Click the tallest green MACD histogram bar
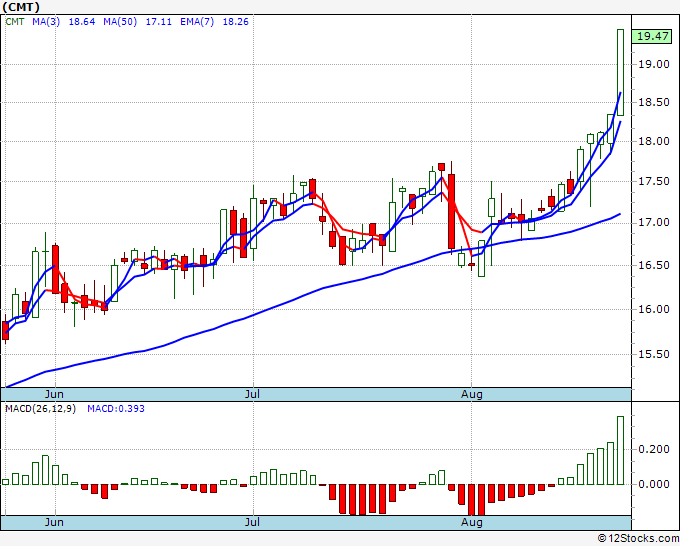Image resolution: width=680 pixels, height=546 pixels. pyautogui.click(x=621, y=451)
